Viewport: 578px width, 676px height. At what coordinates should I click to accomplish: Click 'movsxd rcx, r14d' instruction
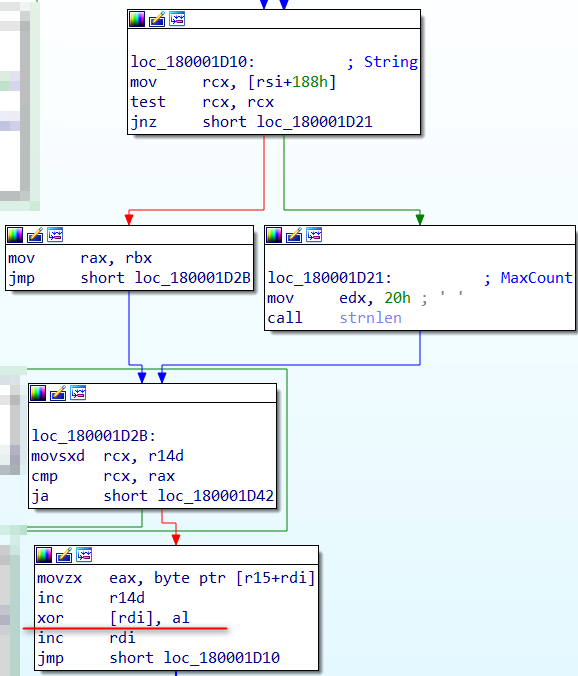(107, 456)
